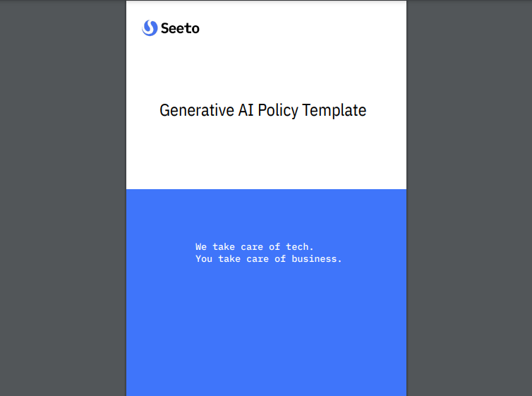Click the Seeto wordmark text
Image resolution: width=532 pixels, height=396 pixels.
click(180, 28)
